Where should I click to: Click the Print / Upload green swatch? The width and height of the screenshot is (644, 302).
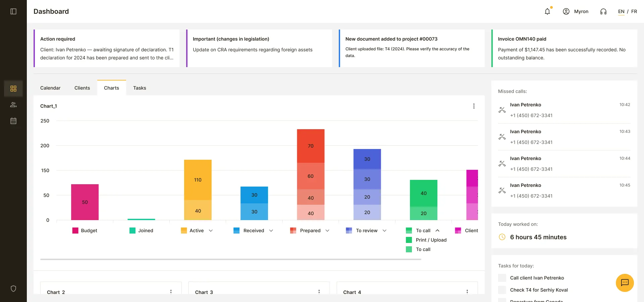click(x=409, y=240)
